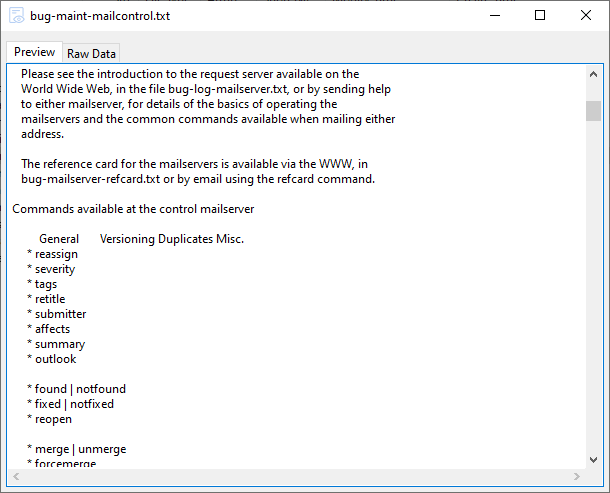Click the document icon in the title bar
The width and height of the screenshot is (610, 493).
point(17,16)
